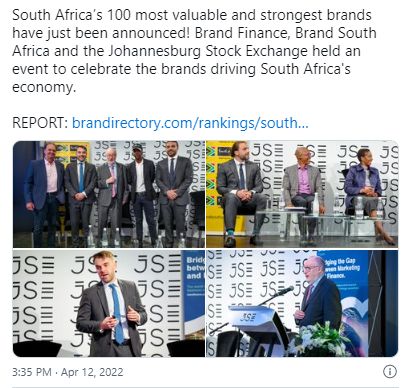Click the man wearing a cap in group photo
The width and height of the screenshot is (409, 388).
click(142, 193)
